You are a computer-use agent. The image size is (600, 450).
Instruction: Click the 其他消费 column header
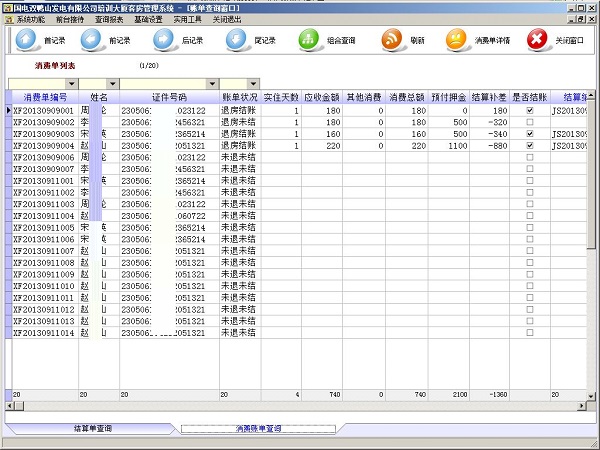(364, 97)
